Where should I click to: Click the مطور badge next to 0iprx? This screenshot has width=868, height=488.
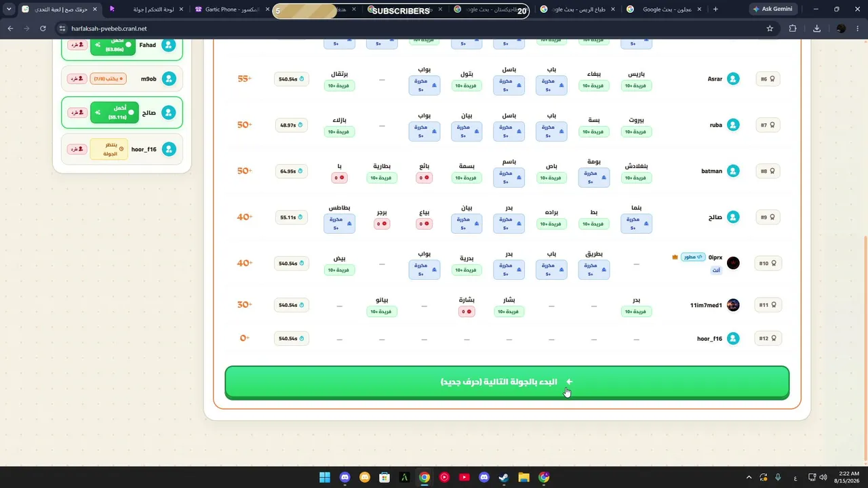(693, 258)
